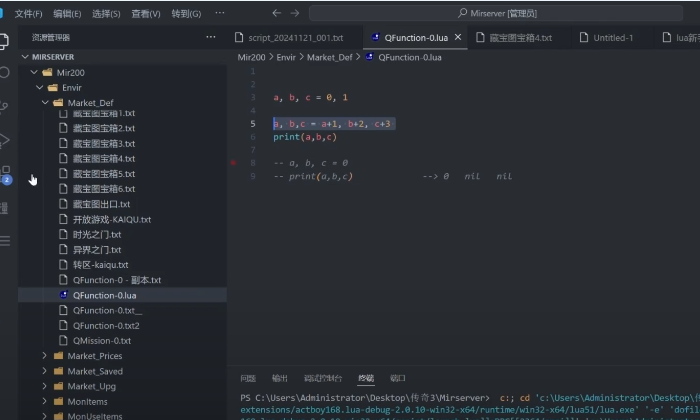Click the navigate forward arrow
This screenshot has width=700, height=420.
point(295,13)
